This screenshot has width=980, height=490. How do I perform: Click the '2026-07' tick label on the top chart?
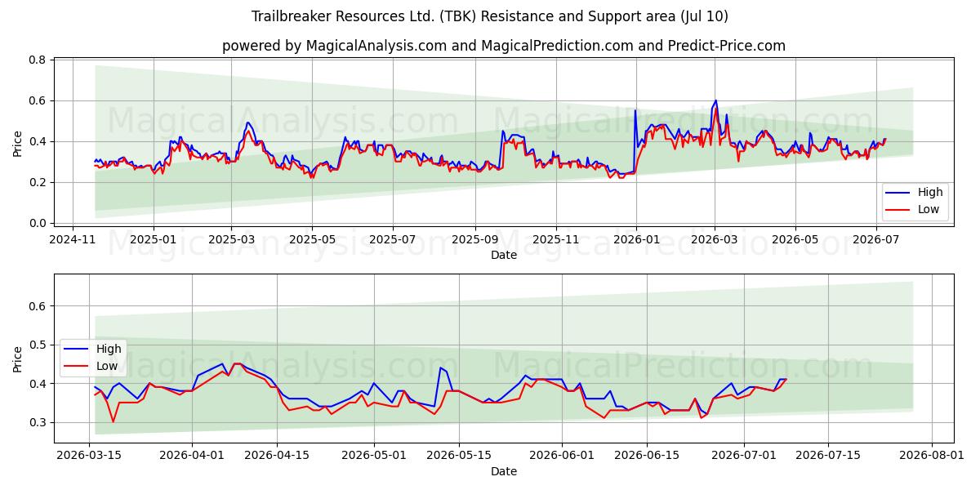[x=875, y=239]
